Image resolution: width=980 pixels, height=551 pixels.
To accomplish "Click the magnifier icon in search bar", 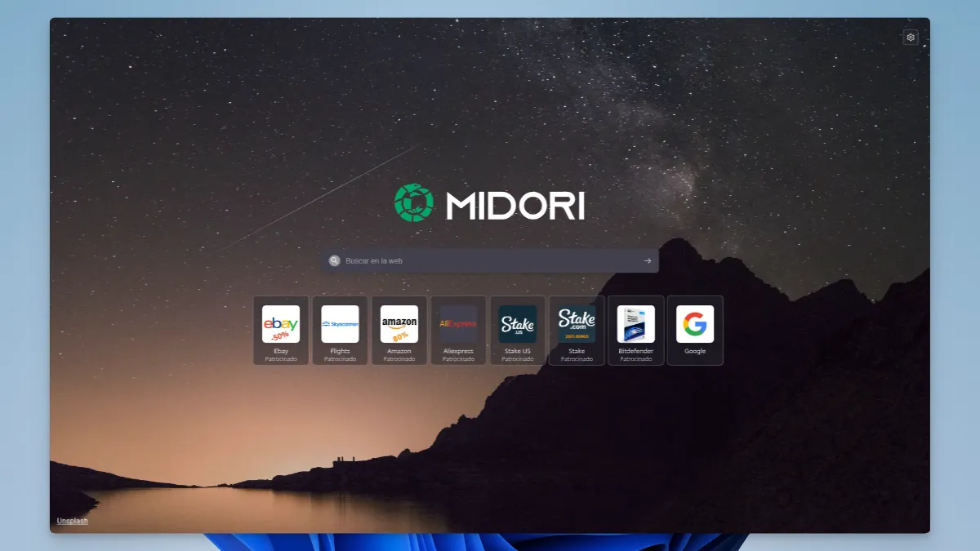I will [335, 261].
